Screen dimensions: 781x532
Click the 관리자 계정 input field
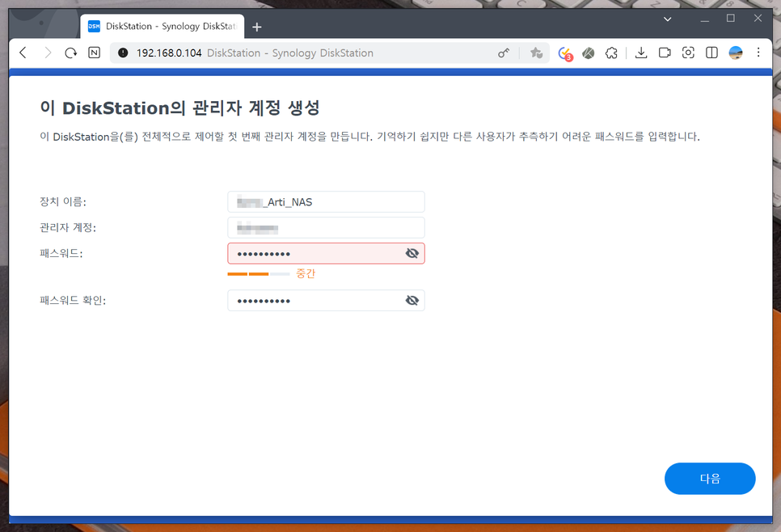pos(327,228)
